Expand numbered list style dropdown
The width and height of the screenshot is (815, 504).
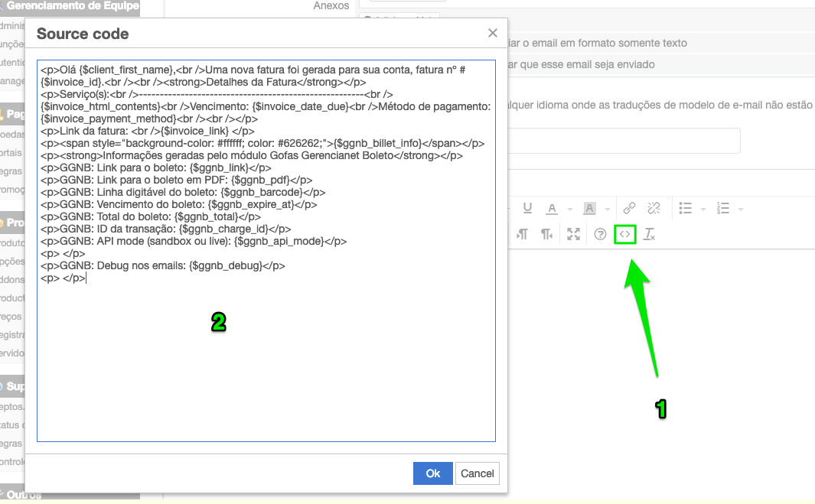741,210
